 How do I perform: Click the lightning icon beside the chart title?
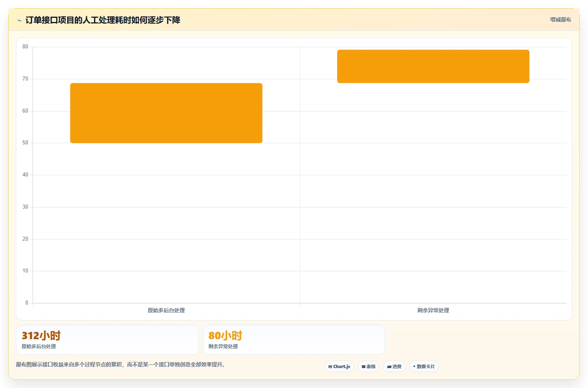point(19,20)
